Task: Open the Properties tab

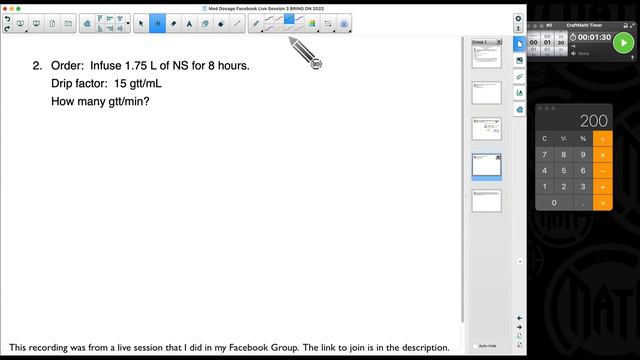Action: coord(519,93)
